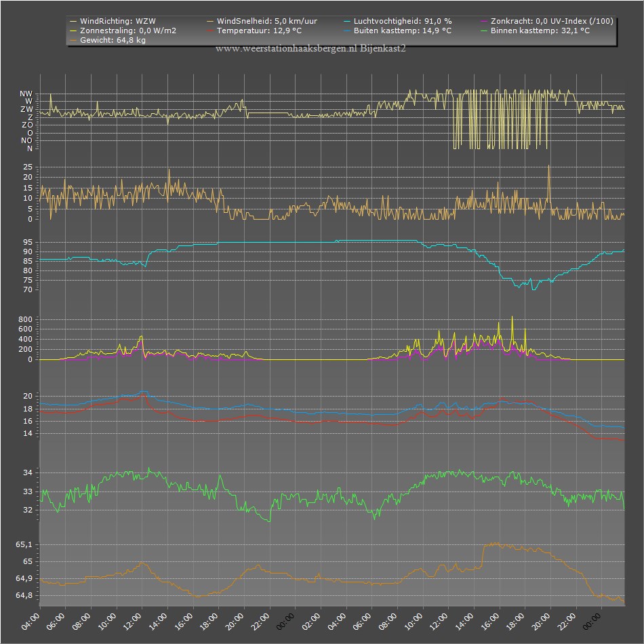Screen dimensions: 644x644
Task: Click the 32 tick on inside hive temperature axis
Action: [28, 510]
